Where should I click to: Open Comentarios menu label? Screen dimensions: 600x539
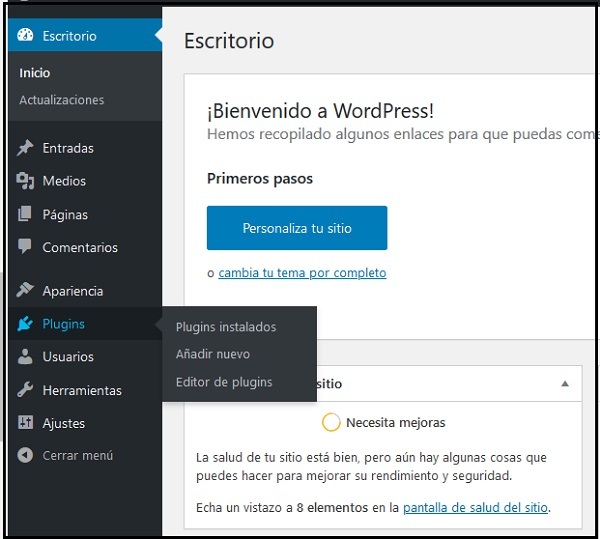tap(80, 248)
